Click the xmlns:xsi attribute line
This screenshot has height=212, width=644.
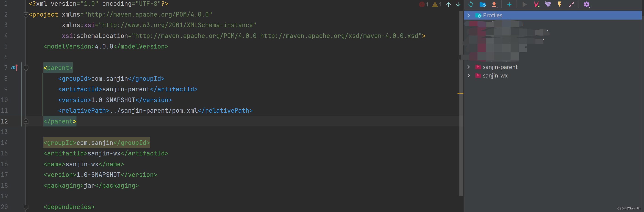[159, 25]
